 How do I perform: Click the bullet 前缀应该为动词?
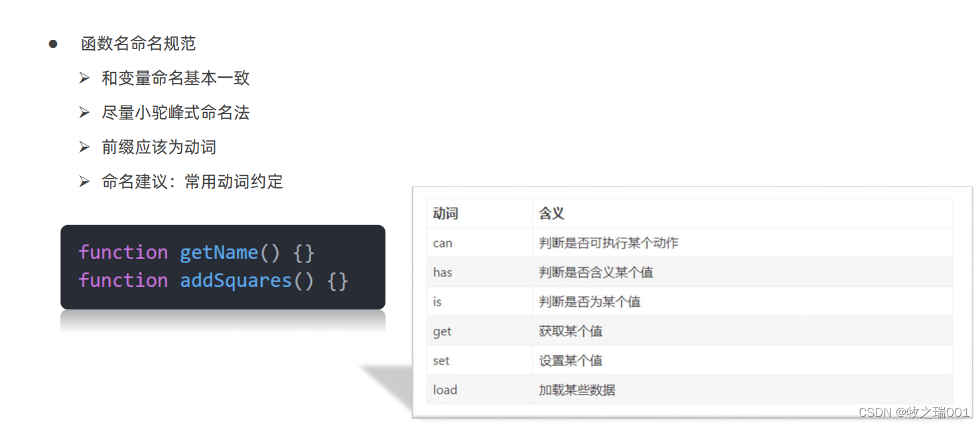click(x=159, y=147)
